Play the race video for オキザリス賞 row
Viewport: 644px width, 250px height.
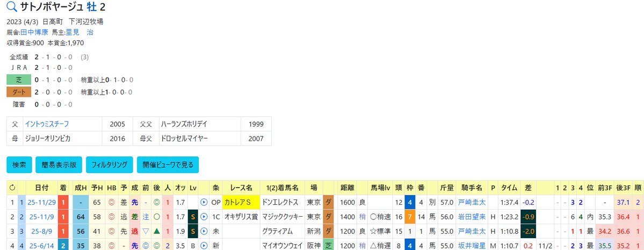[204, 217]
